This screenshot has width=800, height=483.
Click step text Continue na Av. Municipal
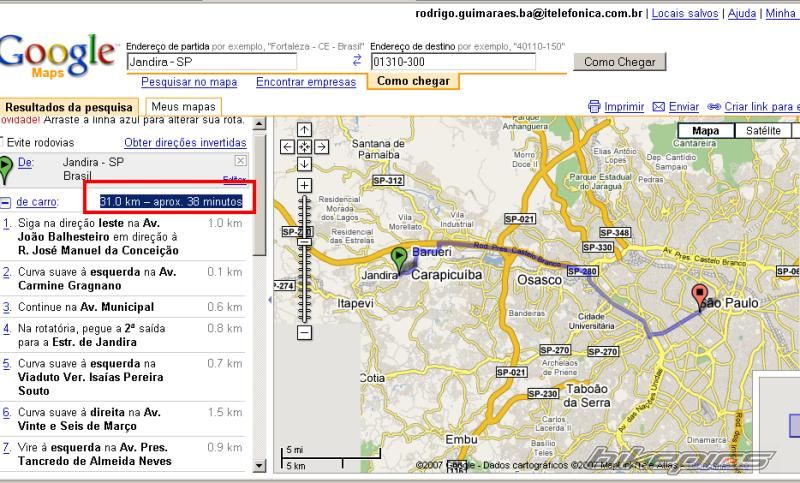coord(86,307)
